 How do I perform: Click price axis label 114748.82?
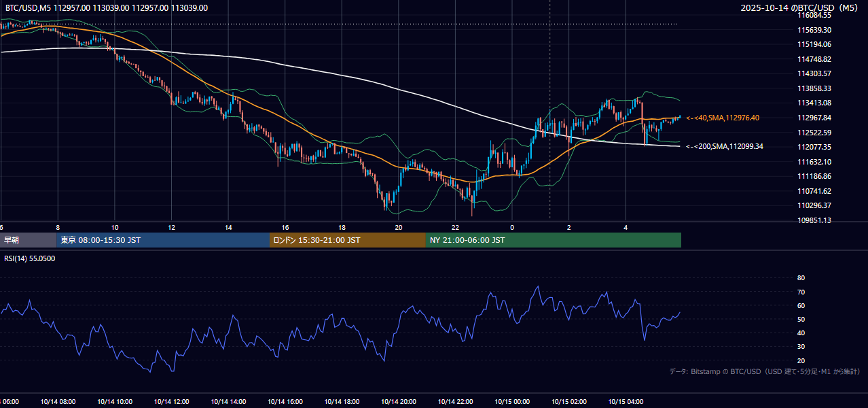(814, 59)
